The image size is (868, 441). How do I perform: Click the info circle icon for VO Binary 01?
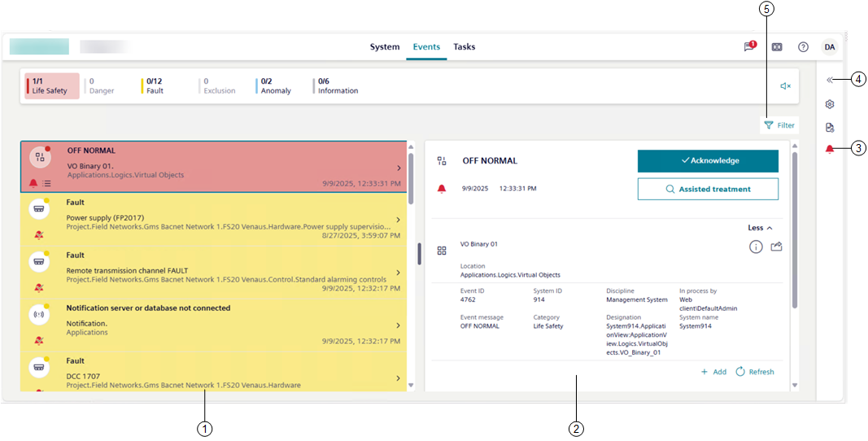coord(756,247)
